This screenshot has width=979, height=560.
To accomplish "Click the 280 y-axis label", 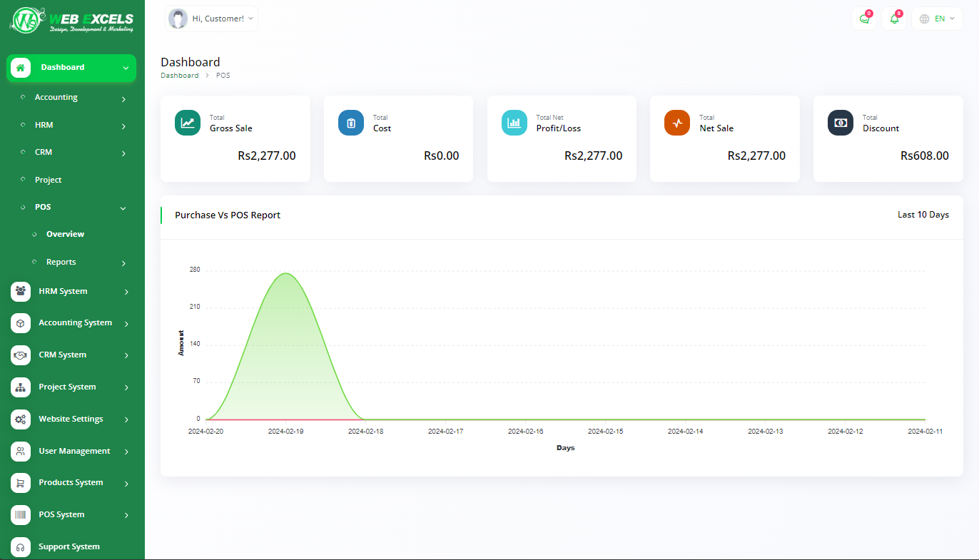I will click(x=195, y=270).
